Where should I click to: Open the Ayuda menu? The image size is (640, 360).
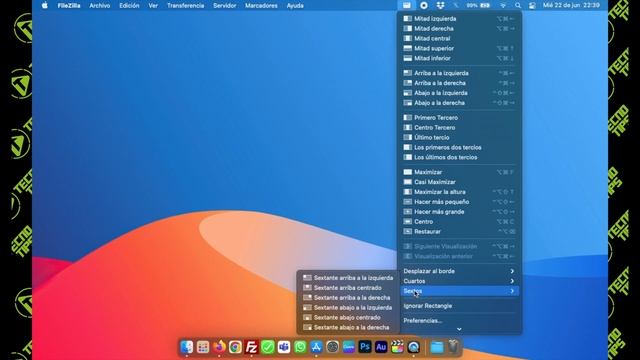click(x=295, y=5)
